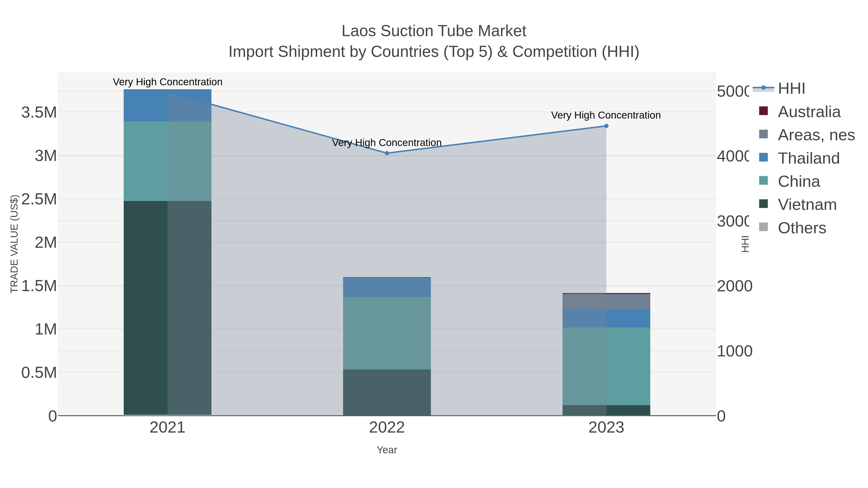Click the 1000 HHI axis tick label

[735, 351]
